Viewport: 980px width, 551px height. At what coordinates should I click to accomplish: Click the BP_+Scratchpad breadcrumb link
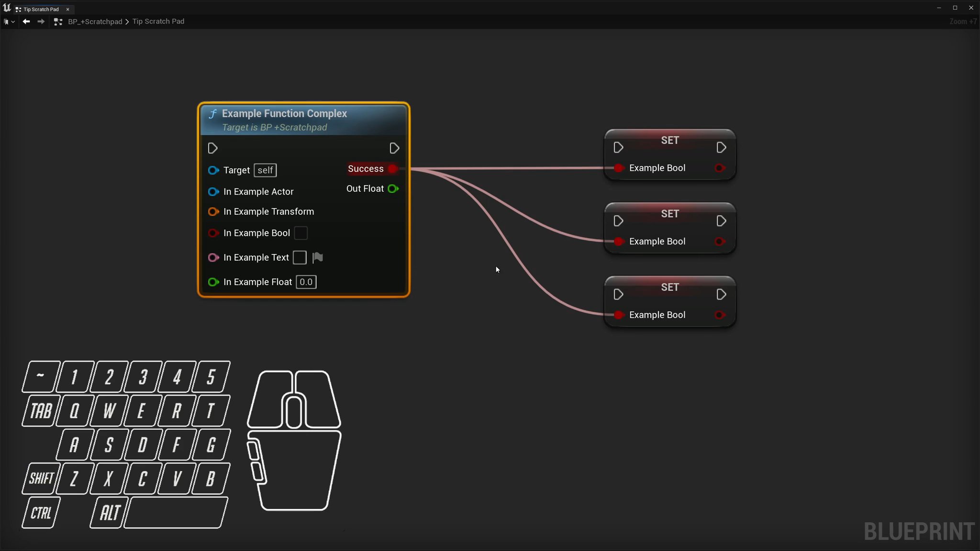coord(95,22)
